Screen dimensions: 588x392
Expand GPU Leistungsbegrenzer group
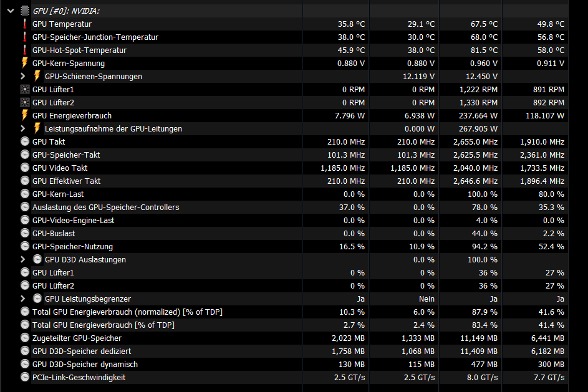pyautogui.click(x=23, y=299)
